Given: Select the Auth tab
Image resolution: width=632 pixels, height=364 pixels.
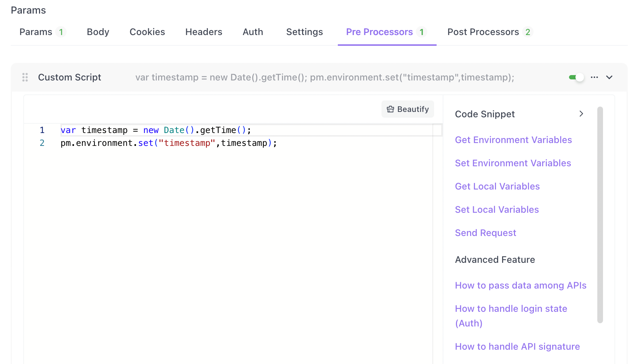Looking at the screenshot, I should coord(253,32).
